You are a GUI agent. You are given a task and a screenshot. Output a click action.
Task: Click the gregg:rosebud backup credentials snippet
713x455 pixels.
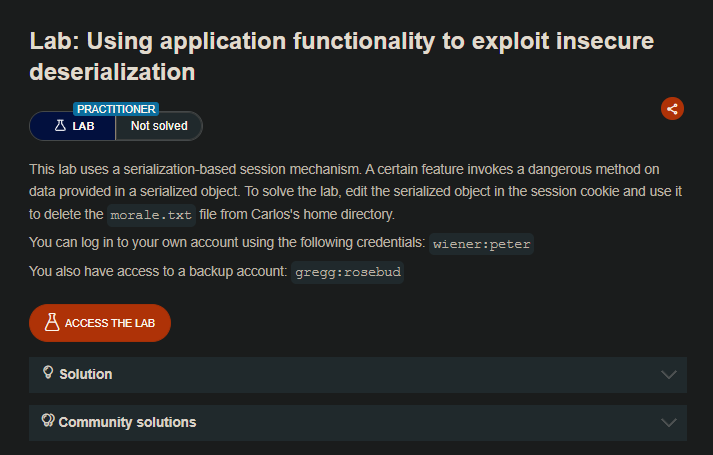[x=348, y=272]
